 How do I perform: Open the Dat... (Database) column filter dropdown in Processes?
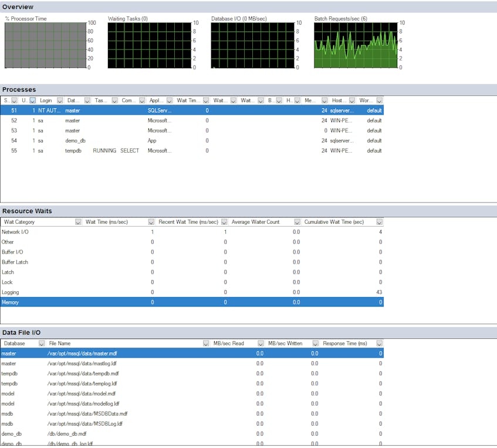tap(87, 100)
